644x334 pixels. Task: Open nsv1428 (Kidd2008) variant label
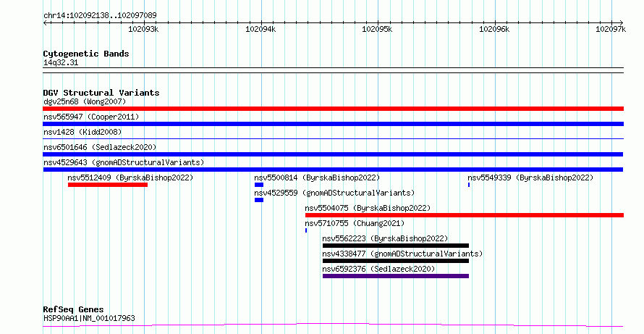coord(82,132)
